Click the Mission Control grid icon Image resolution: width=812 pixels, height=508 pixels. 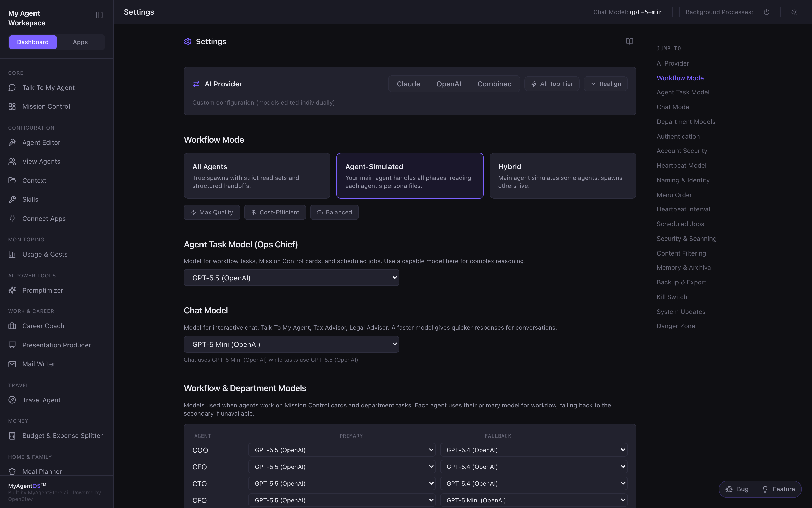pos(12,106)
